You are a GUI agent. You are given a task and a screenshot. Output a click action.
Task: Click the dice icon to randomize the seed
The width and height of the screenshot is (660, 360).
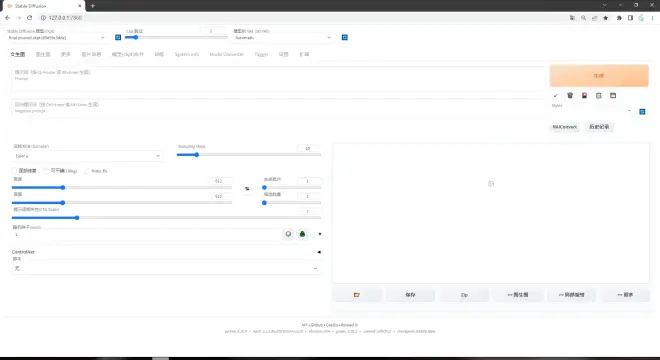(288, 234)
